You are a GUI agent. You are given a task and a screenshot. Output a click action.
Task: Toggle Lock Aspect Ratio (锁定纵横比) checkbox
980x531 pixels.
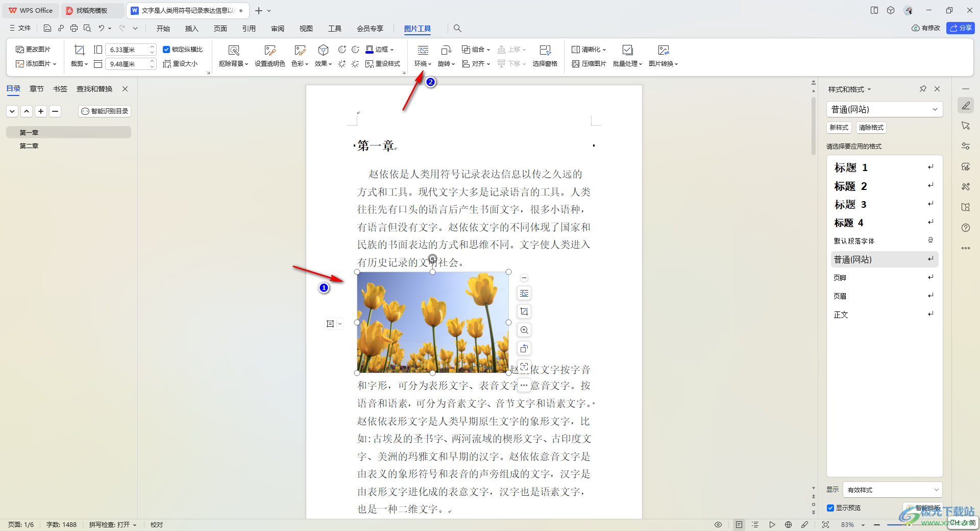[x=166, y=50]
